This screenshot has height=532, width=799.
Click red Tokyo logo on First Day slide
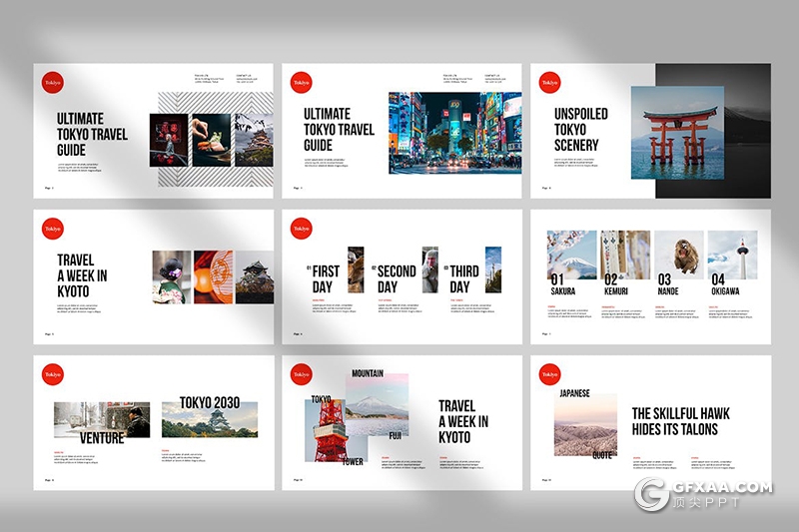click(x=301, y=229)
